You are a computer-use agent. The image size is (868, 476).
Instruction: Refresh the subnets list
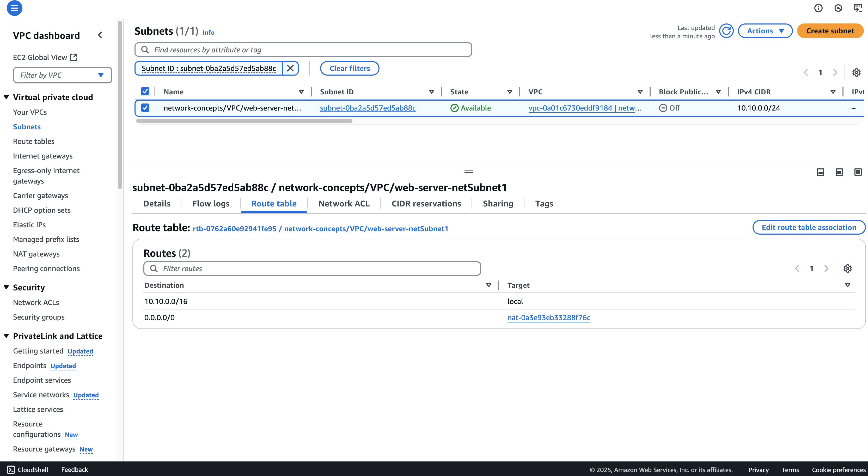click(726, 31)
